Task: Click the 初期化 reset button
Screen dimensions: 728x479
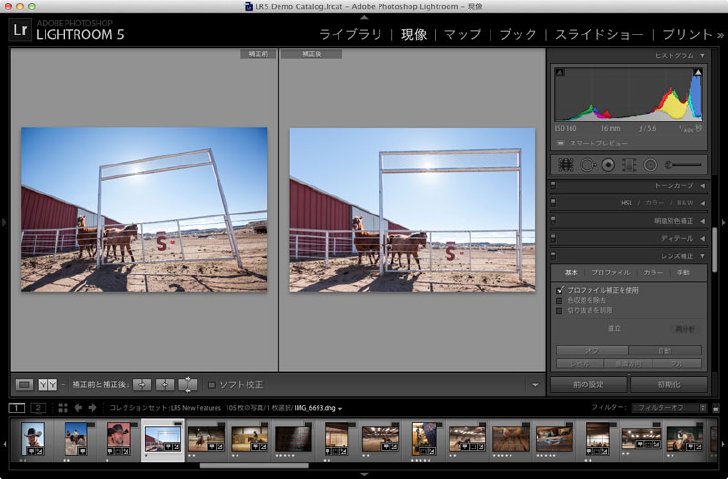Action: tap(669, 385)
